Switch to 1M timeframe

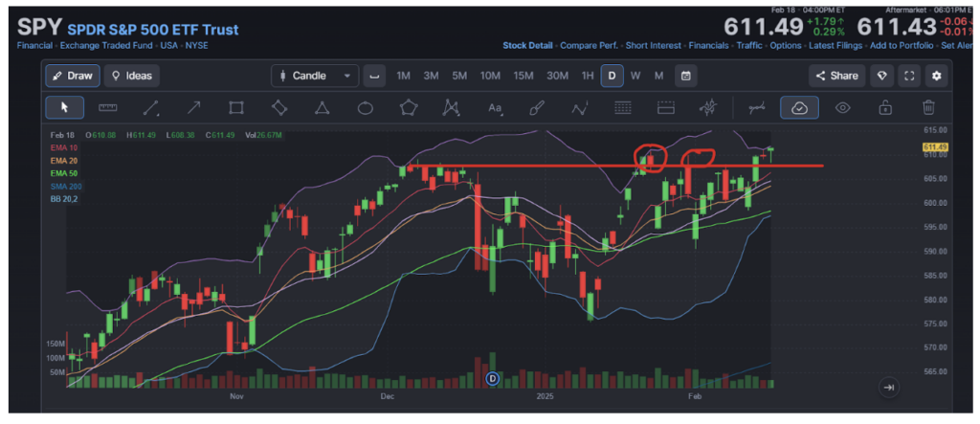(x=403, y=76)
